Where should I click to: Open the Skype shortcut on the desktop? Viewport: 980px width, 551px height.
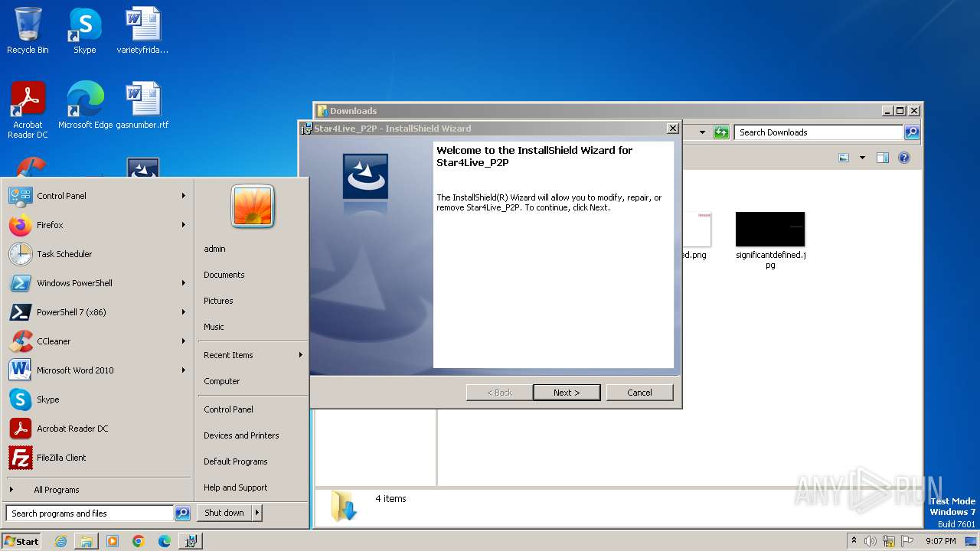pyautogui.click(x=84, y=31)
